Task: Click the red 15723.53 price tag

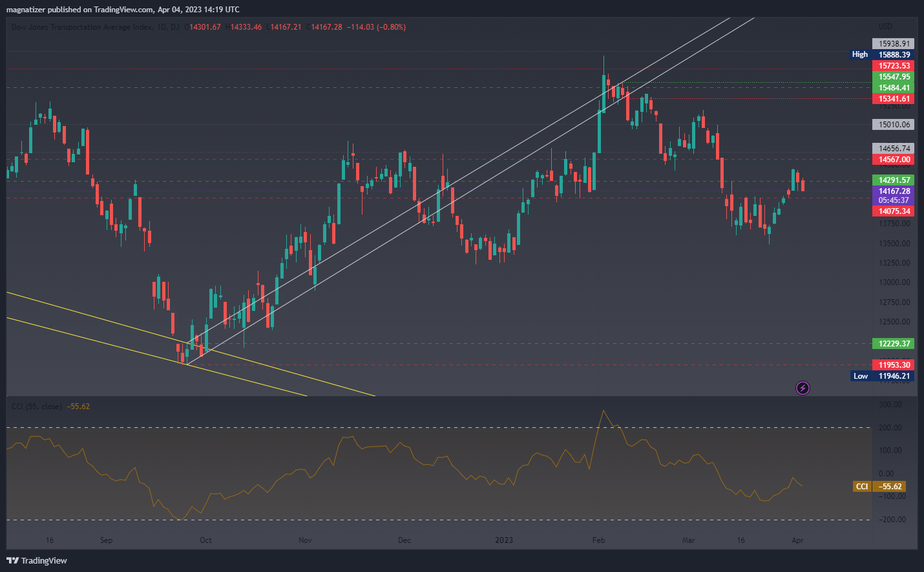Action: [x=894, y=66]
